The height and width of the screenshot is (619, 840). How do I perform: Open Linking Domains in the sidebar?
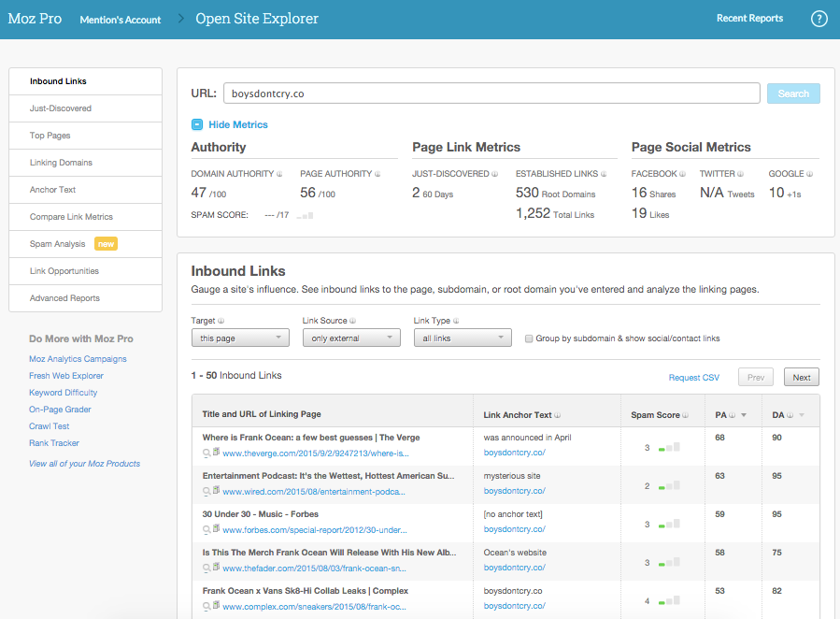(86, 163)
